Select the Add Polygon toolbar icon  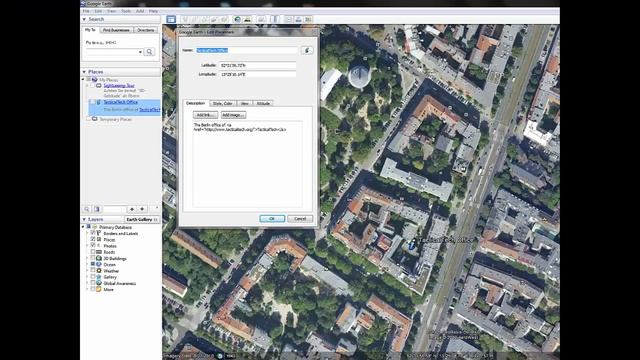(x=195, y=19)
